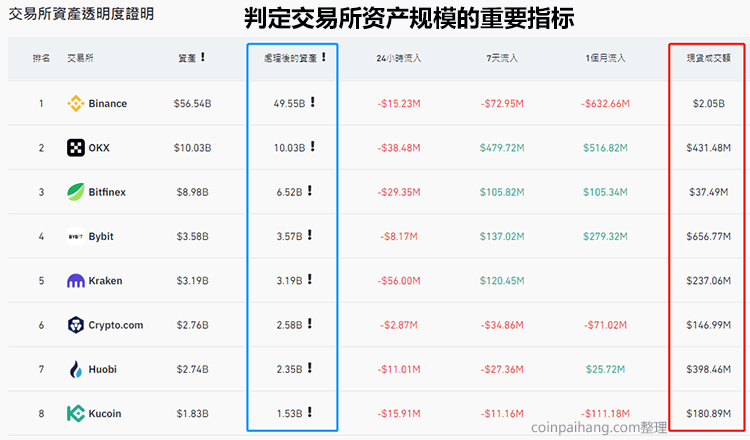Click the info icon next to 2.58B
Viewport: 750px width, 440px height.
pos(309,323)
